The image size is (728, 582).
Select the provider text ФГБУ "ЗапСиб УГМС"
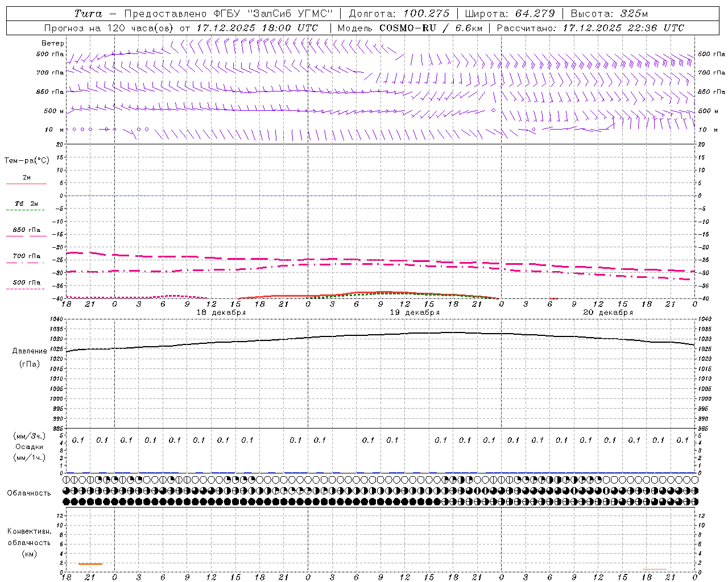[x=272, y=14]
